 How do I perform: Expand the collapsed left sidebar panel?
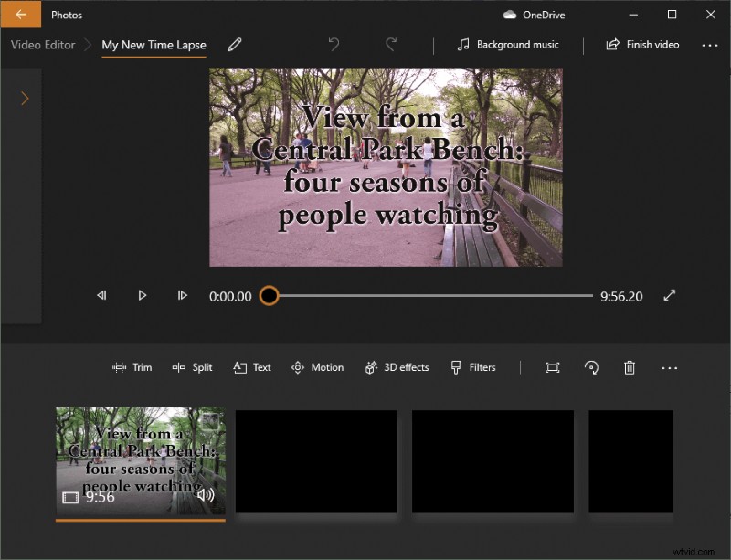click(22, 98)
